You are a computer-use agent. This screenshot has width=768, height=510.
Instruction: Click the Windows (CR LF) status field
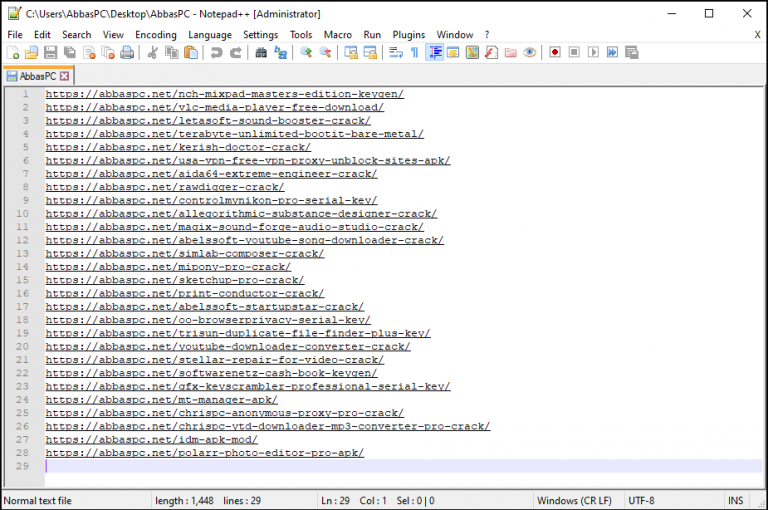[574, 501]
